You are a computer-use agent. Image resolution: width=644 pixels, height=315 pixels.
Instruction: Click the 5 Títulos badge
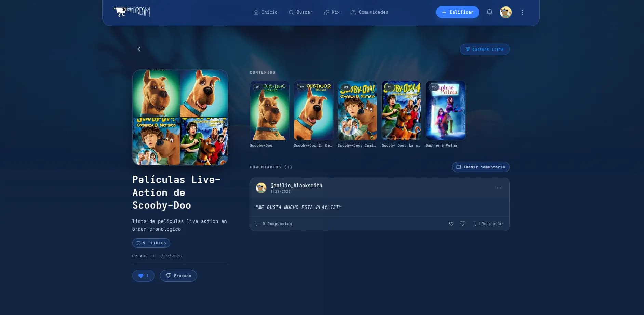[151, 243]
